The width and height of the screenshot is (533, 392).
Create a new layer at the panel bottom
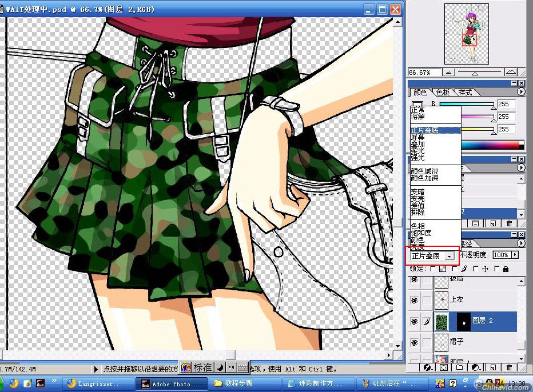[x=493, y=367]
